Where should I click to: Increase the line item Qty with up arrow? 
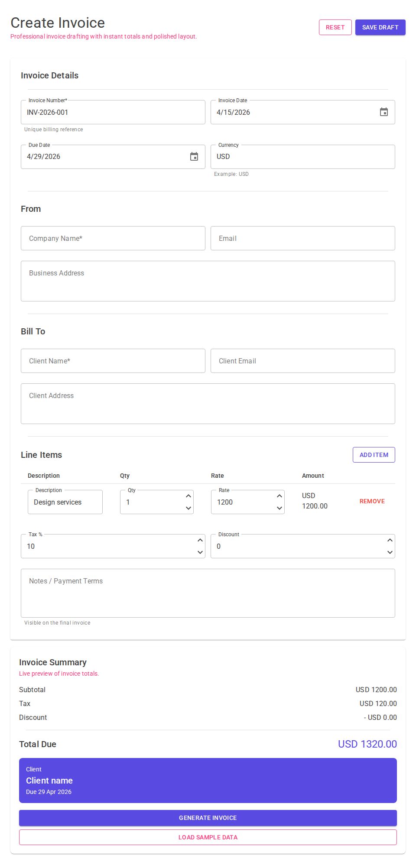pos(188,496)
